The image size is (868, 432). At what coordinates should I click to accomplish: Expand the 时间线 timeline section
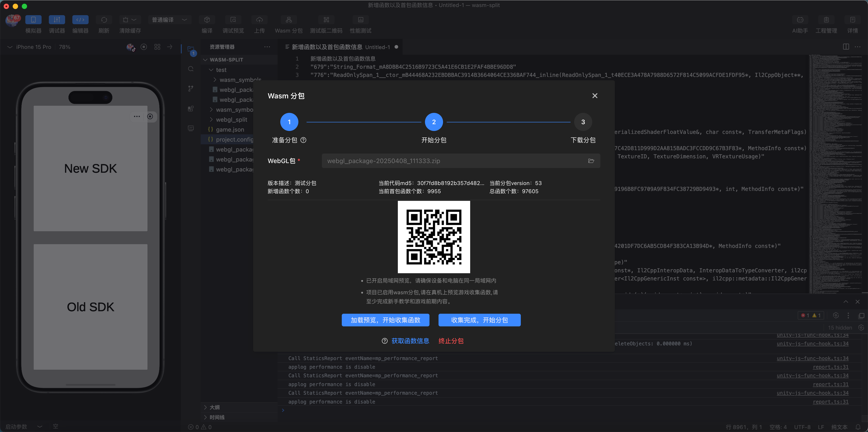239,418
